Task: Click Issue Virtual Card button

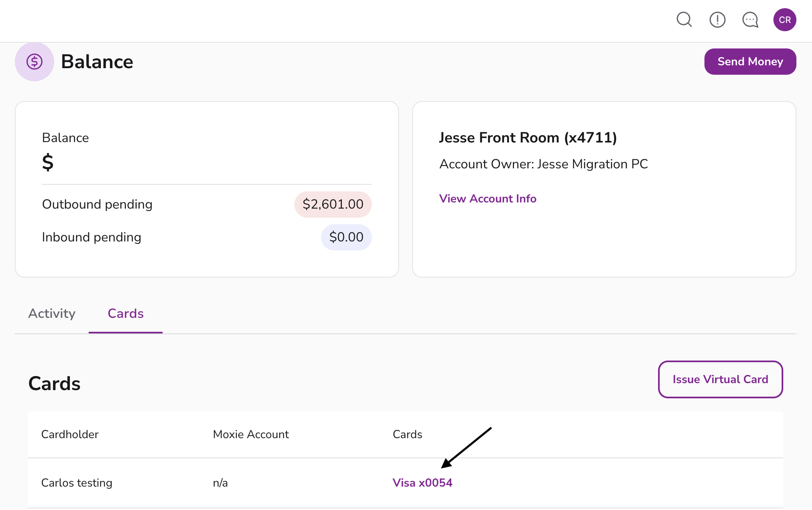Action: coord(720,379)
